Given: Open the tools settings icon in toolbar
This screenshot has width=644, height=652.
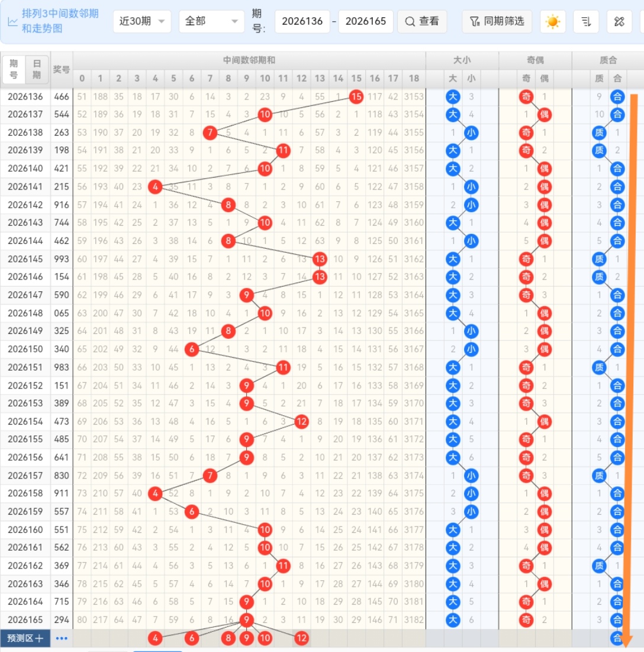Looking at the screenshot, I should [x=619, y=22].
